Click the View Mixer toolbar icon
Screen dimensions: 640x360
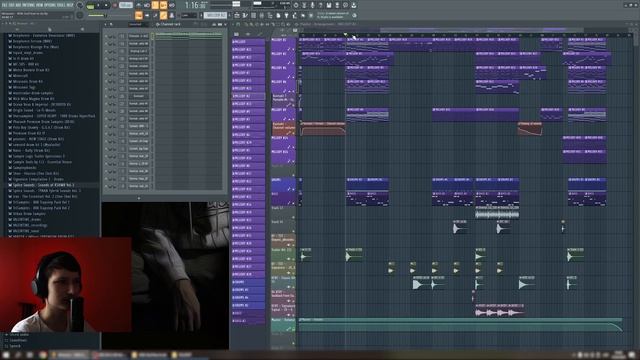pyautogui.click(x=262, y=15)
